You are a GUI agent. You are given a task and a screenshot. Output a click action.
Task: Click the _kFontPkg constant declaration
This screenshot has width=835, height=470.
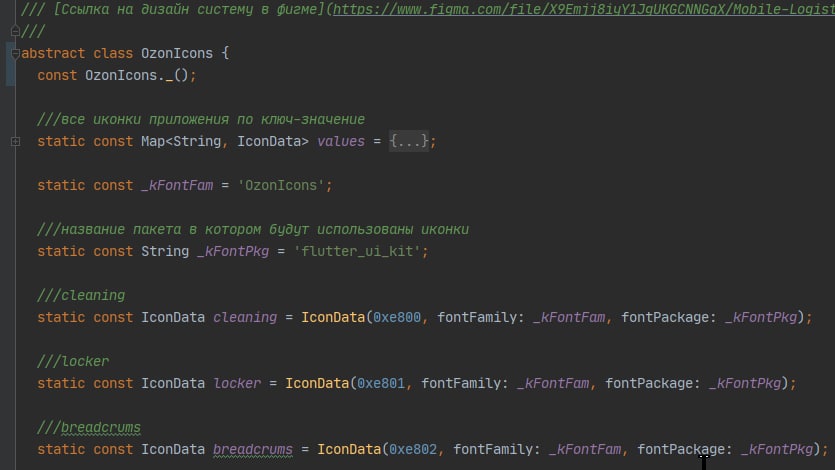click(233, 251)
